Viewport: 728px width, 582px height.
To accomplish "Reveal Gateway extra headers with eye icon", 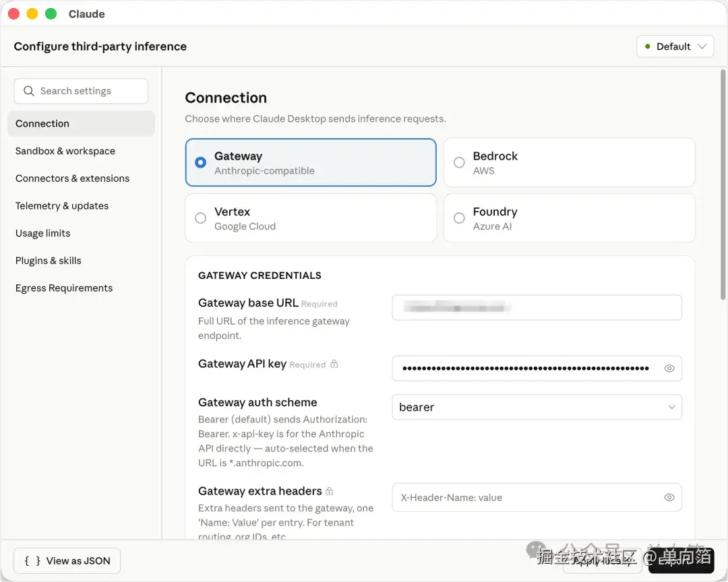I will [669, 498].
